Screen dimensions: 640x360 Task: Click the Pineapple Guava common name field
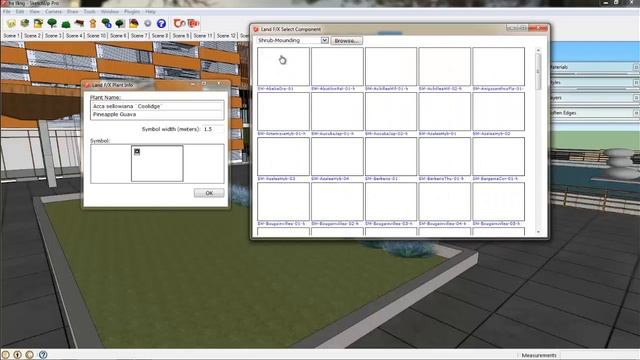[x=157, y=115]
